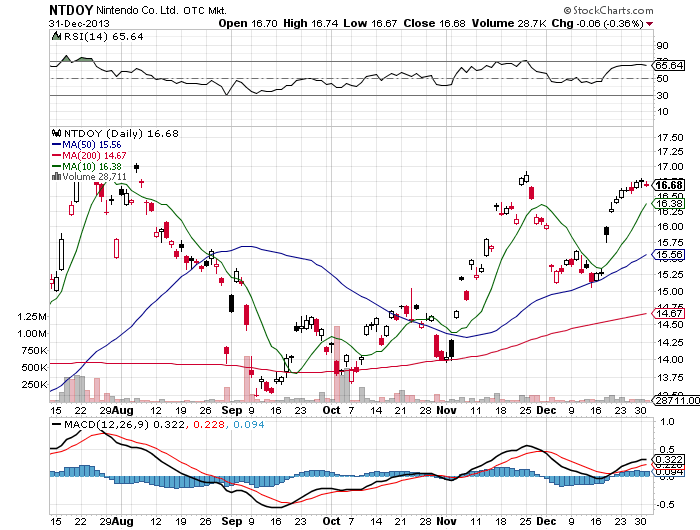The width and height of the screenshot is (700, 530).
Task: Click the green MA(10) legend line
Action: pyautogui.click(x=56, y=166)
